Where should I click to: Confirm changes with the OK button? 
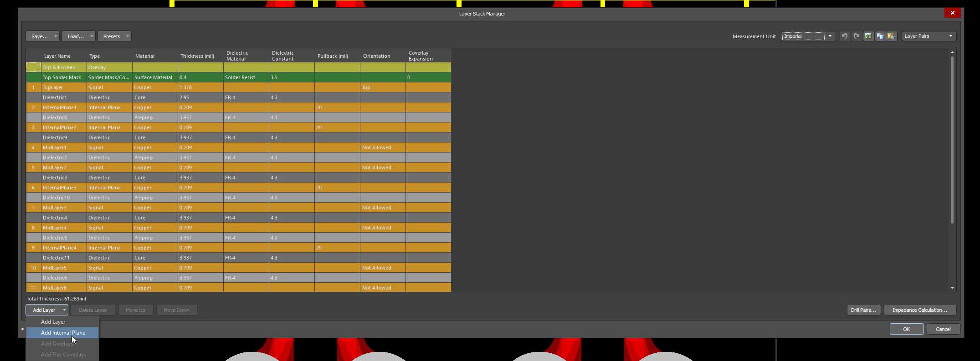(x=906, y=329)
